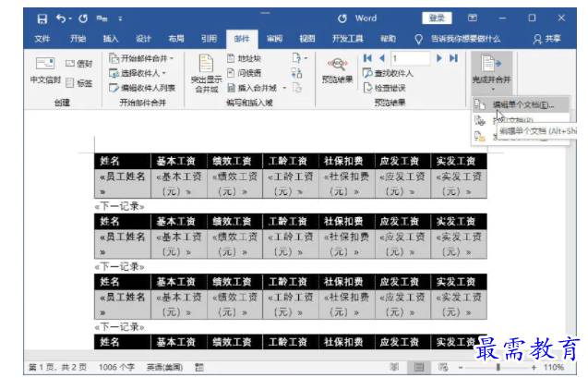The height and width of the screenshot is (378, 588).
Task: Click the record number field
Action: coord(410,58)
